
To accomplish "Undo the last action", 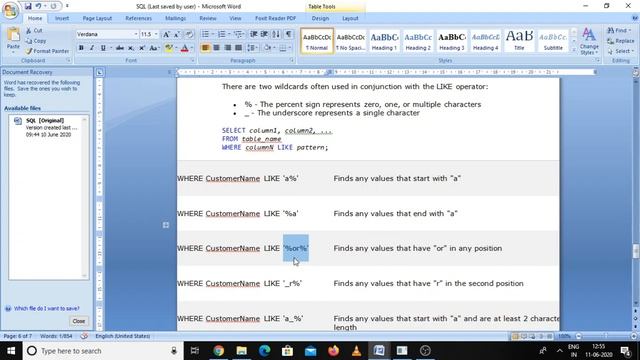I will [x=38, y=6].
